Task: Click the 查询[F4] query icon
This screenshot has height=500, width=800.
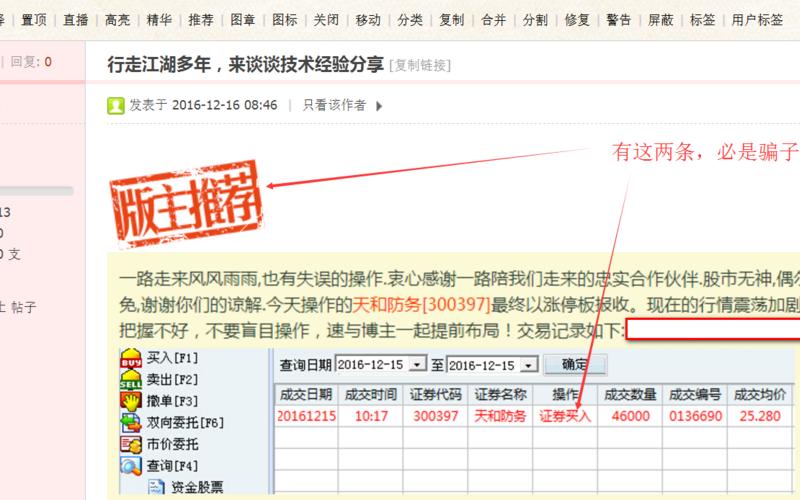Action: 131,466
